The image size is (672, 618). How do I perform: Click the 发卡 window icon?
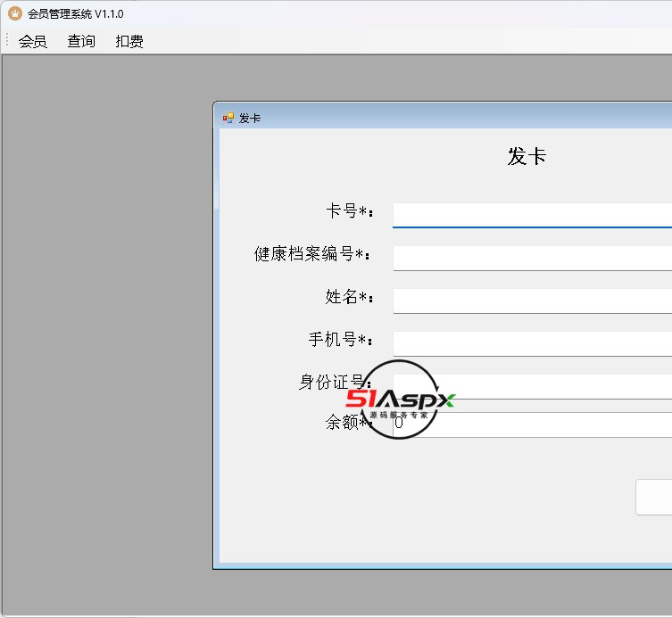click(228, 118)
